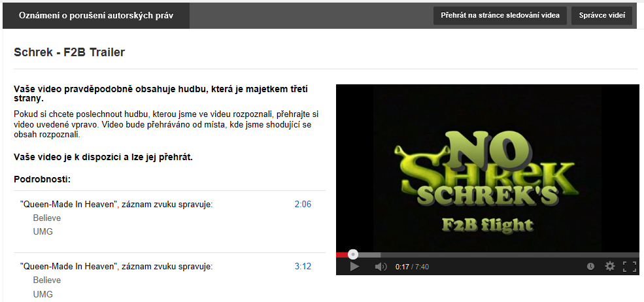
Task: Click the 'Přehrát na stránce sledování videa' button
Action: pyautogui.click(x=500, y=16)
